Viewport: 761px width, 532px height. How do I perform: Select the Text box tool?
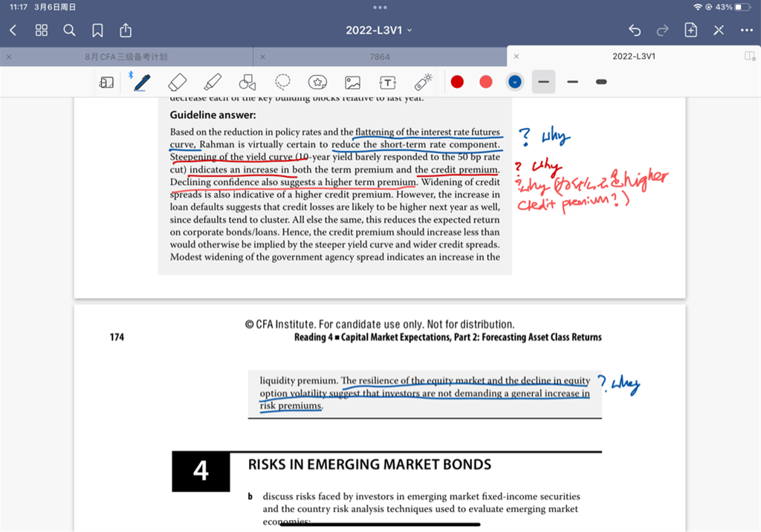pos(387,82)
